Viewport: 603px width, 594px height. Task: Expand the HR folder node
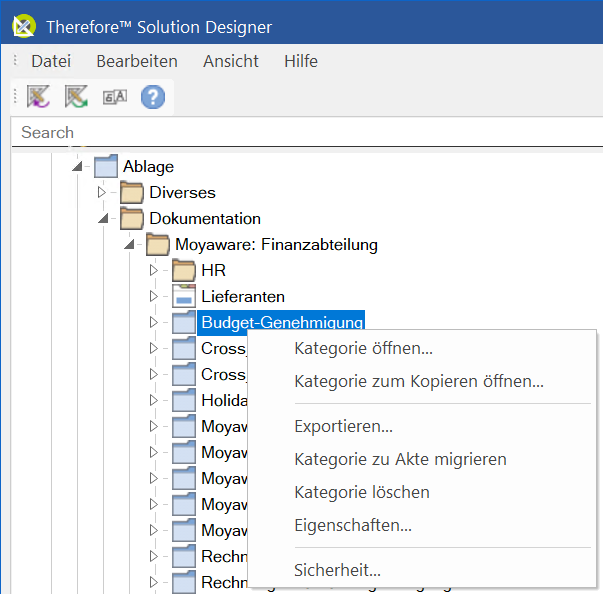pyautogui.click(x=154, y=270)
